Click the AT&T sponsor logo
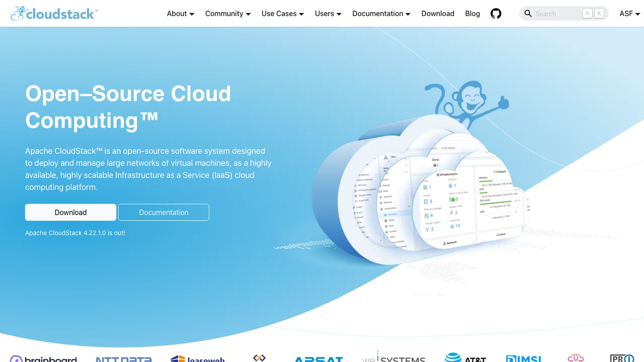644x362 pixels. click(x=465, y=357)
